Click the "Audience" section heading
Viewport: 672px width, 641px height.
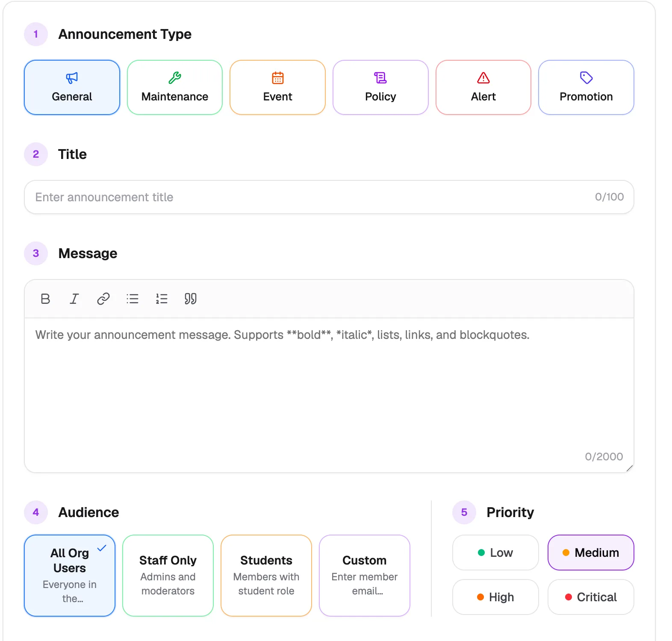pyautogui.click(x=88, y=512)
